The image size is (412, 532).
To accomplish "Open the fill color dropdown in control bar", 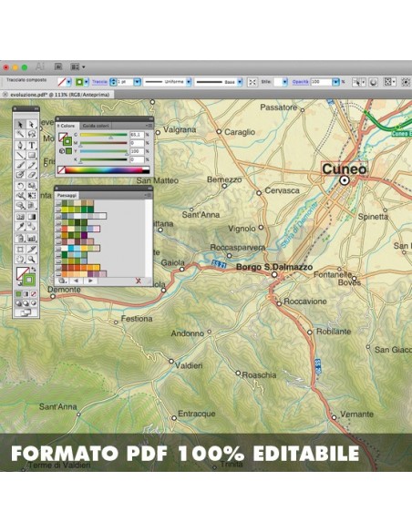I will (69, 82).
